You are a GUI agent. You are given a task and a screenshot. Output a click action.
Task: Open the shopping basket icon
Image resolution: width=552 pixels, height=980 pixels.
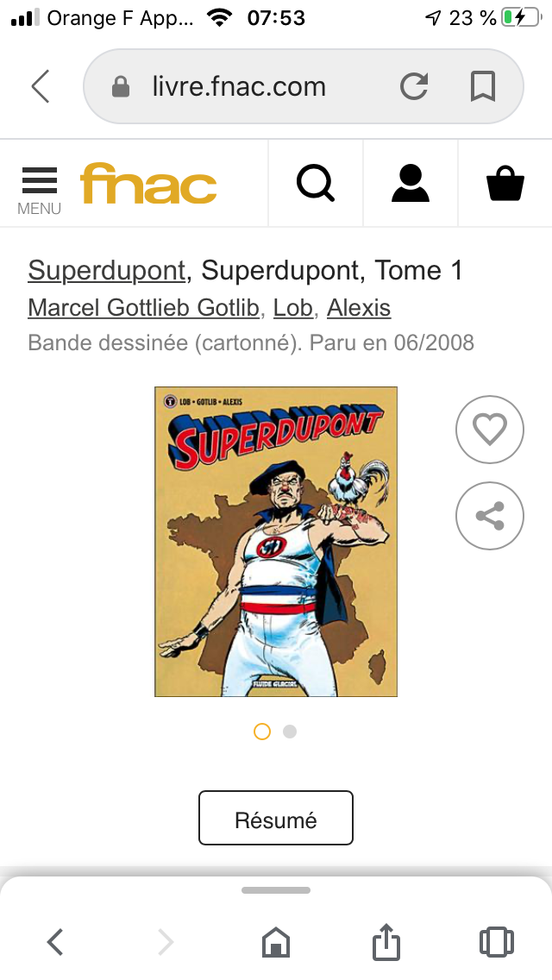coord(505,184)
